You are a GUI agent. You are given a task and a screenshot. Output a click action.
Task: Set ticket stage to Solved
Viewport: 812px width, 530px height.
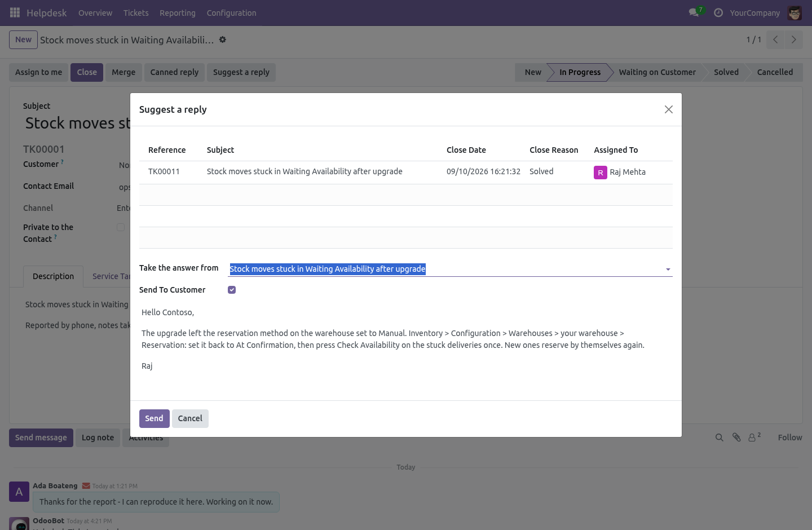(726, 72)
